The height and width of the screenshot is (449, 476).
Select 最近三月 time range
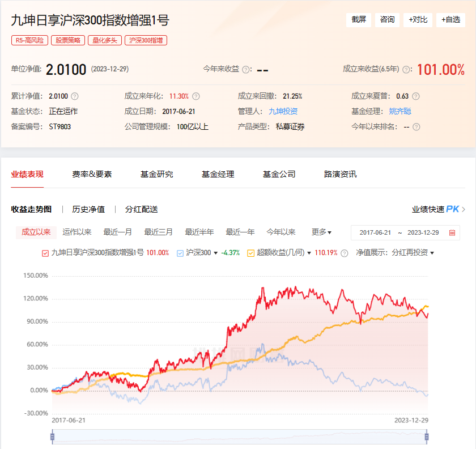pos(159,232)
